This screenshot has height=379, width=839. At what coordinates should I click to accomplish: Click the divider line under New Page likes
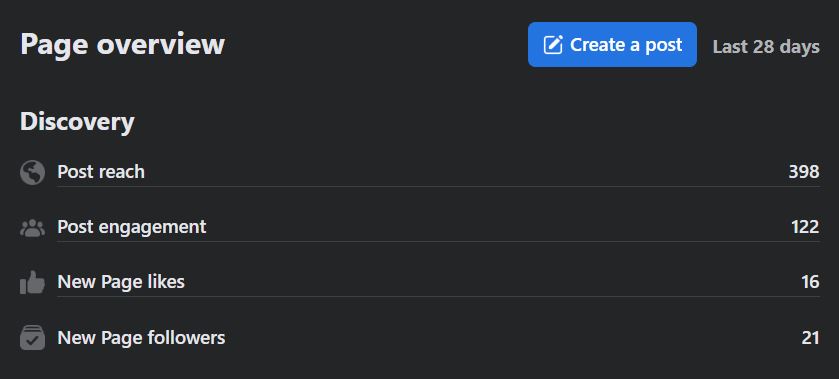point(438,297)
